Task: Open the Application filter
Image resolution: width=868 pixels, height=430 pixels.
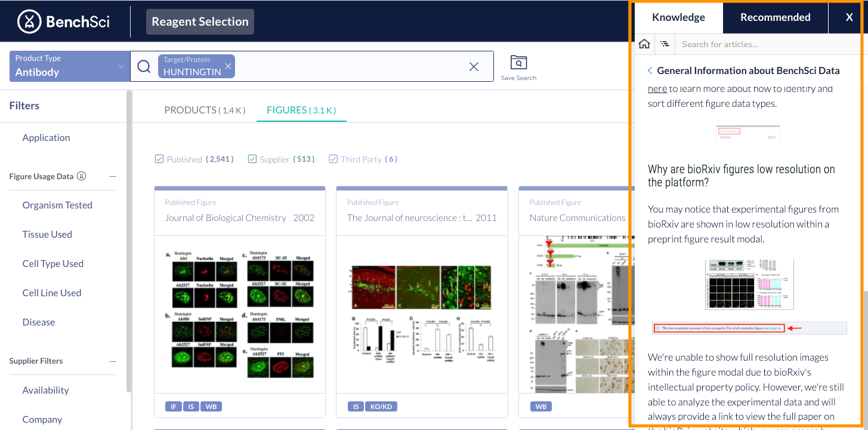Action: tap(46, 137)
